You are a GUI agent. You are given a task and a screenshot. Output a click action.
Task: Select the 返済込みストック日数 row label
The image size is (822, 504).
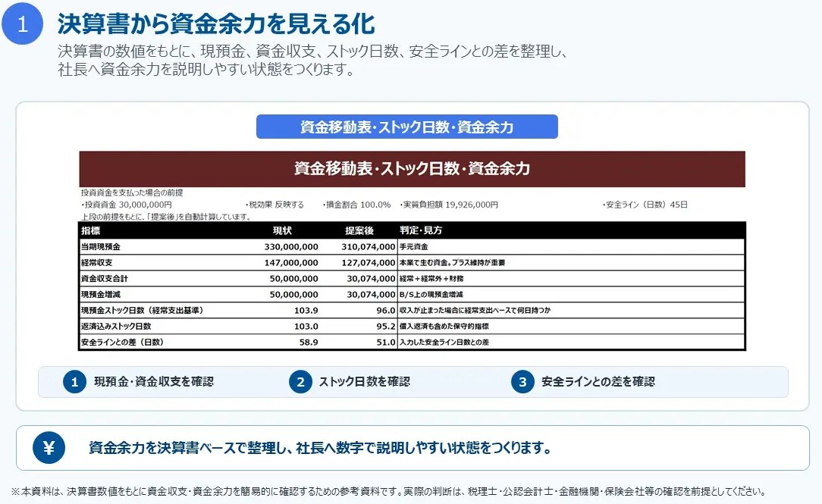(116, 327)
